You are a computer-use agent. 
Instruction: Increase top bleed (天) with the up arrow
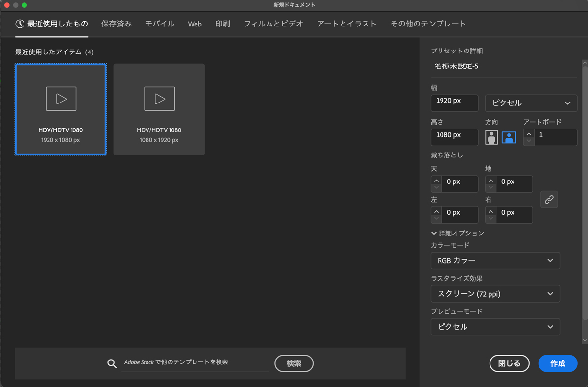436,180
